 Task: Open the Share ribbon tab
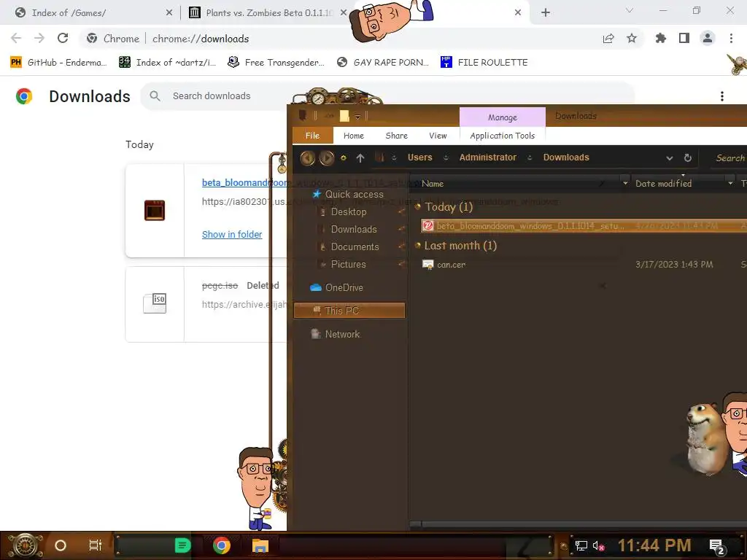click(396, 136)
